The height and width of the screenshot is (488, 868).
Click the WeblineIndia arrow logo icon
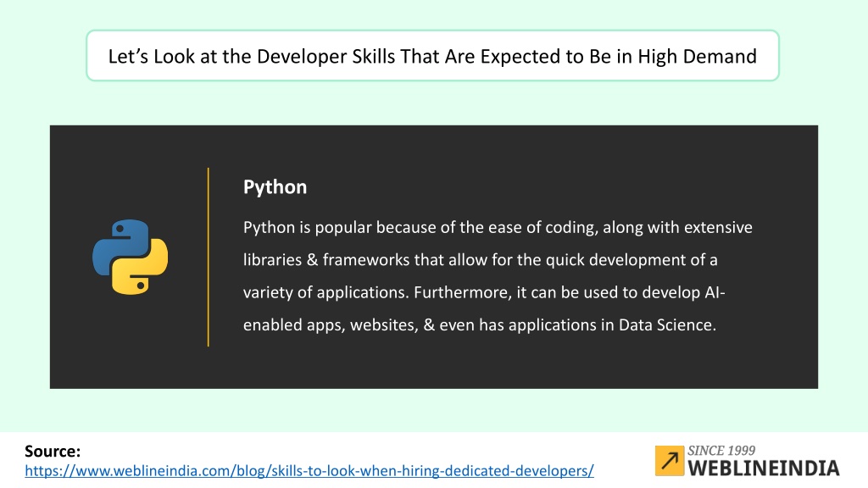[670, 460]
